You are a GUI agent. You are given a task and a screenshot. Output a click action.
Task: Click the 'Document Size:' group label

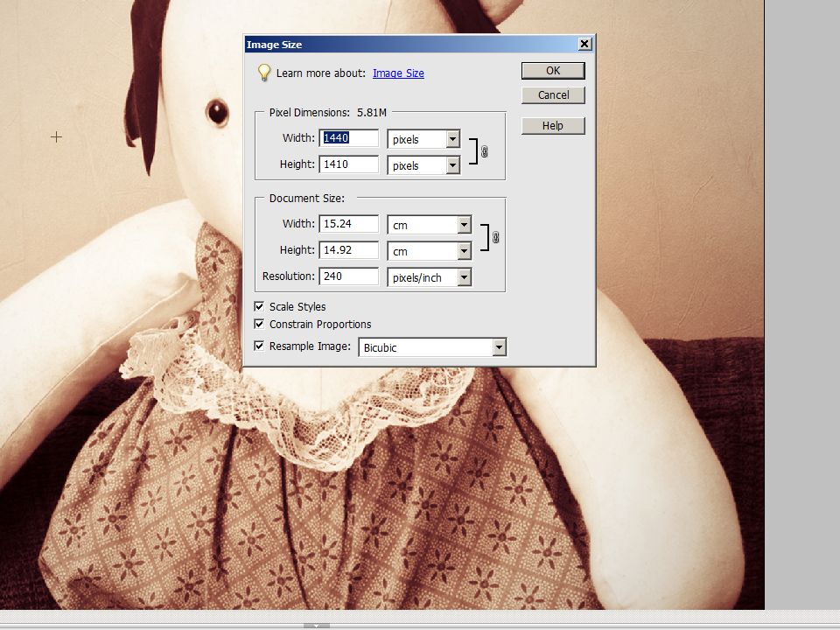coord(307,199)
